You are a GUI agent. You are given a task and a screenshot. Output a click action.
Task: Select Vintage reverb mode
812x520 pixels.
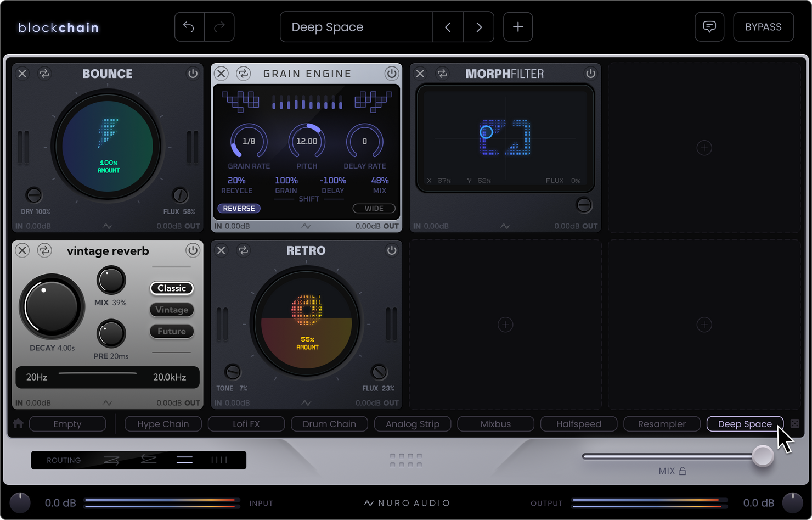pos(172,310)
